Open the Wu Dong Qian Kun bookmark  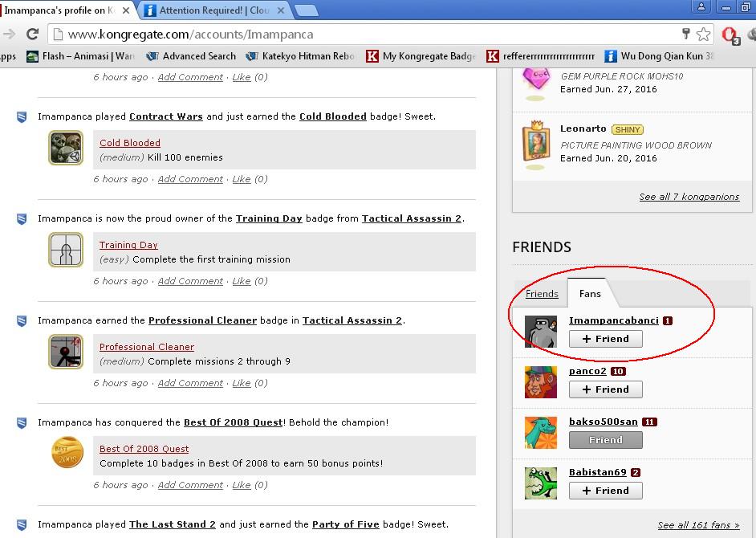point(659,56)
